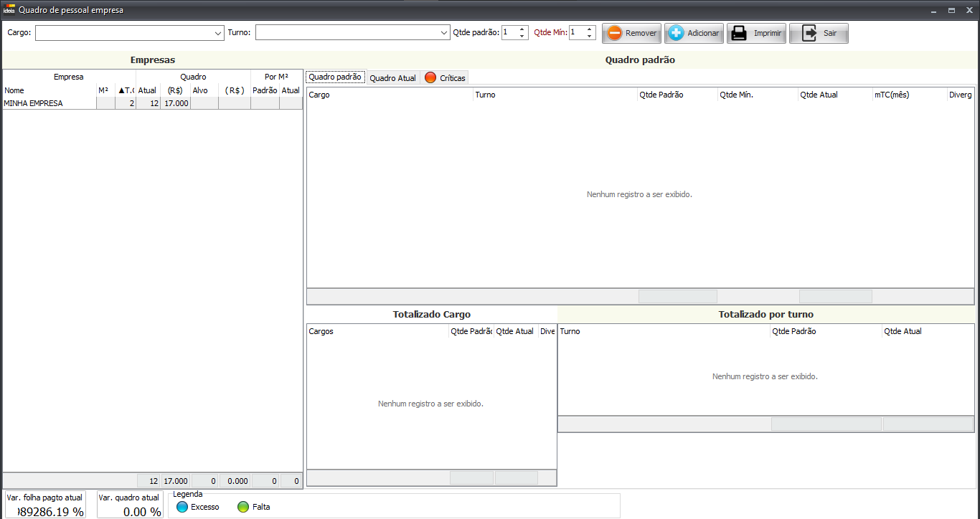Click the printer Imprimir icon
This screenshot has height=519, width=980.
[738, 33]
